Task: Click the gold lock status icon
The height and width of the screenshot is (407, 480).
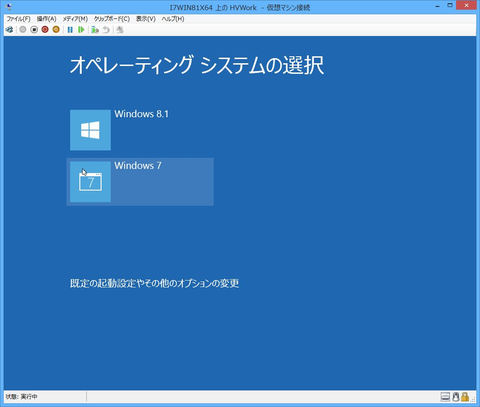Action: [x=465, y=397]
